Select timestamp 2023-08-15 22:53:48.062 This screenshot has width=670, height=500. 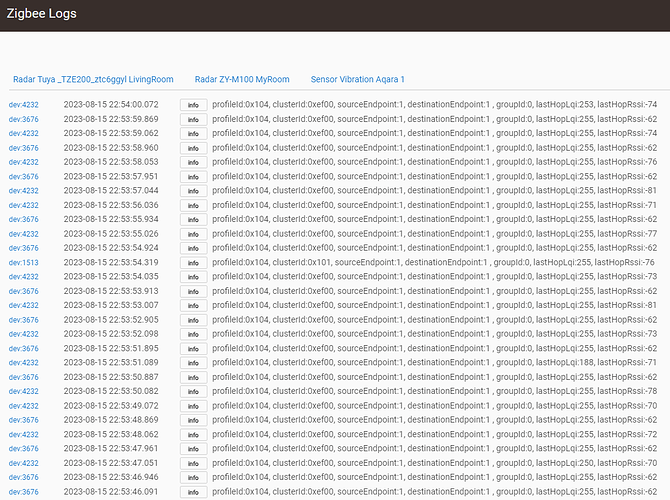pos(111,434)
